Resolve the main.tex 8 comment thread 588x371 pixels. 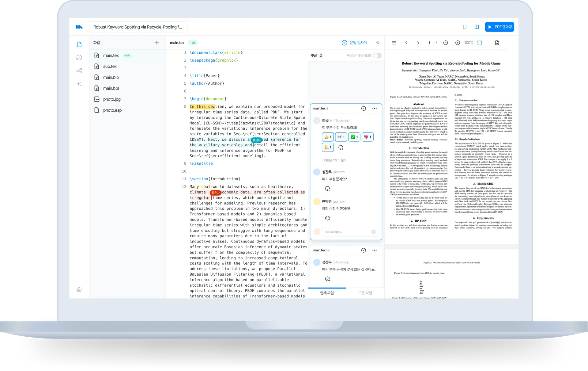coord(364,109)
